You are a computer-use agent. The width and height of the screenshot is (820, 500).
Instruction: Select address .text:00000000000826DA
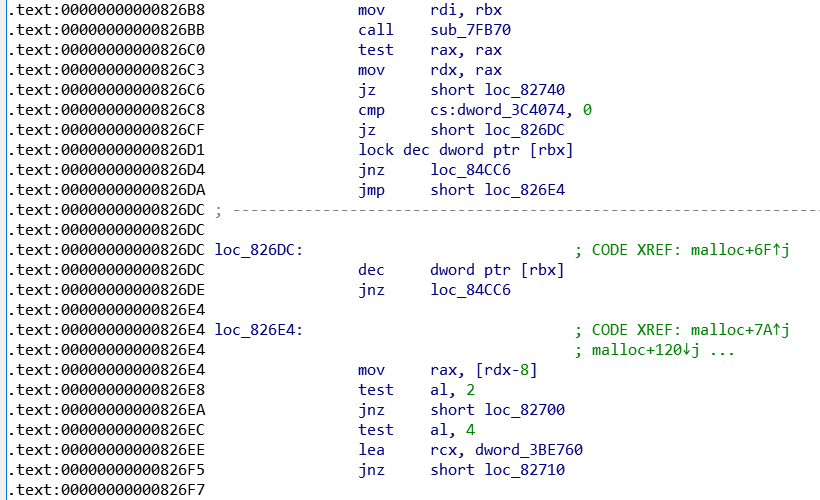(107, 190)
